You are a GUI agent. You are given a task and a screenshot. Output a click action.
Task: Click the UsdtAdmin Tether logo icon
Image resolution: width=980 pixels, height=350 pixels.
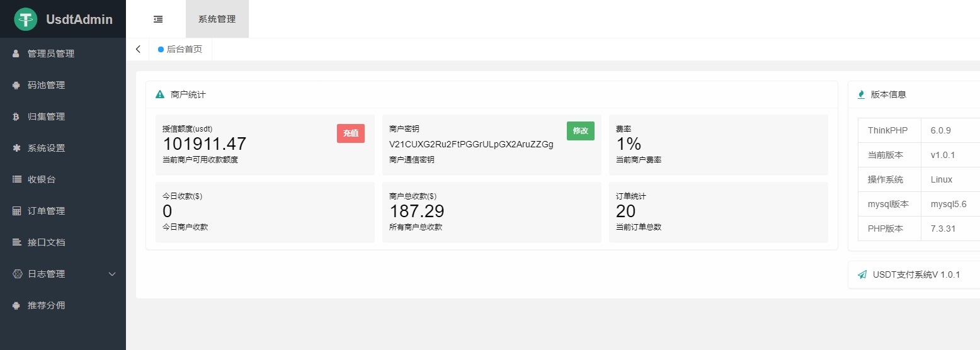(26, 20)
